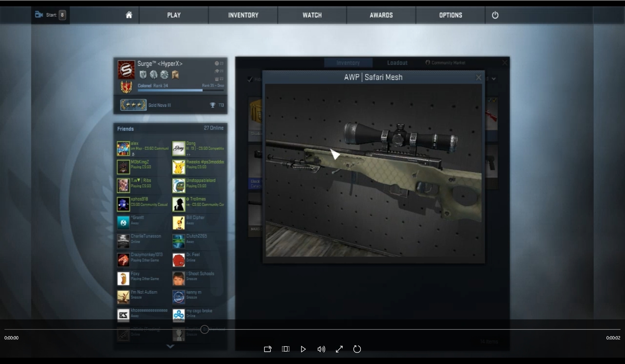Open xphos918's avatar
The height and width of the screenshot is (364, 625).
pos(124,204)
